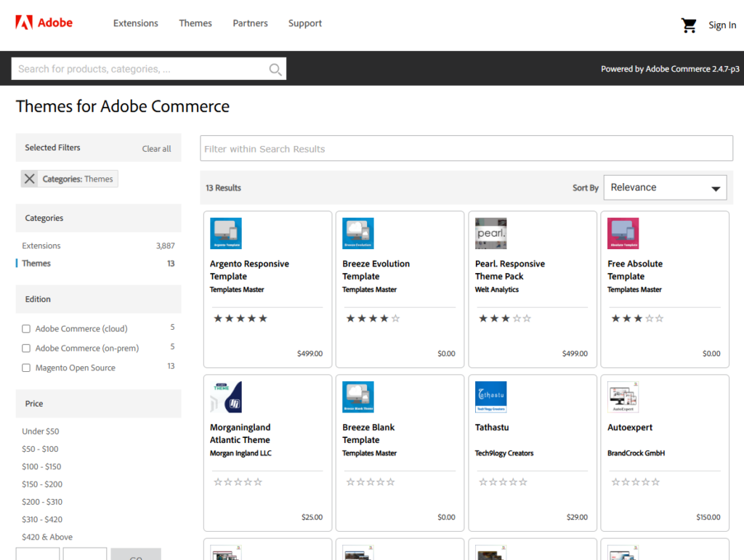Click Breeze Blank star rating

click(371, 482)
